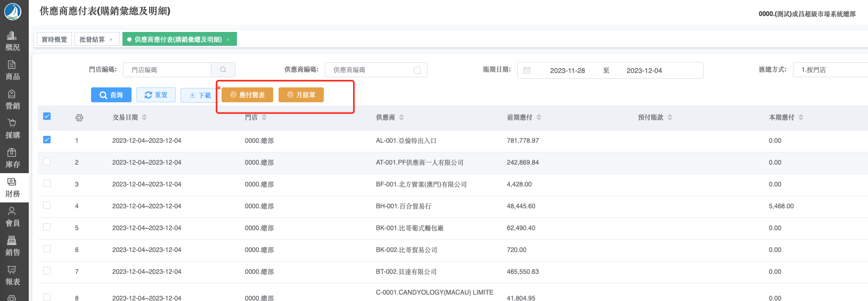Screen dimensions: 868x301
Task: Click the 重置 reset button
Action: click(x=156, y=95)
